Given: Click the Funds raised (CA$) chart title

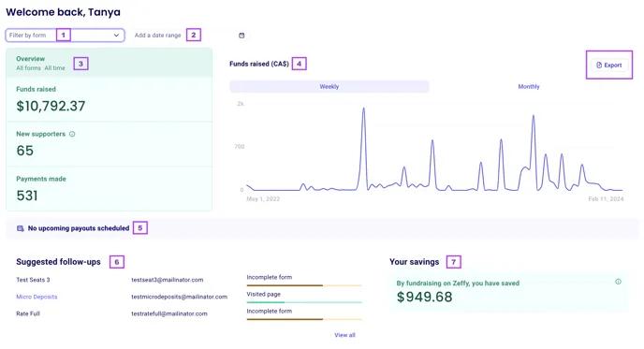Looking at the screenshot, I should tap(259, 64).
